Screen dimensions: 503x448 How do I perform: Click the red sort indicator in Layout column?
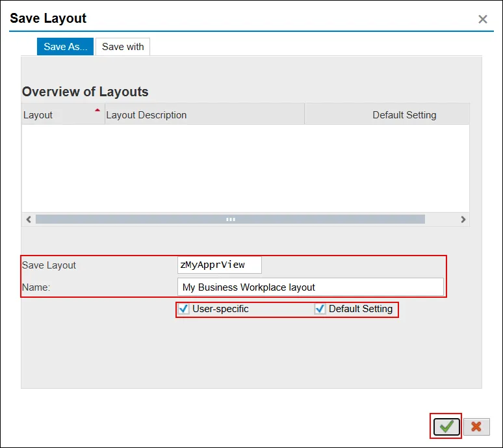click(97, 111)
